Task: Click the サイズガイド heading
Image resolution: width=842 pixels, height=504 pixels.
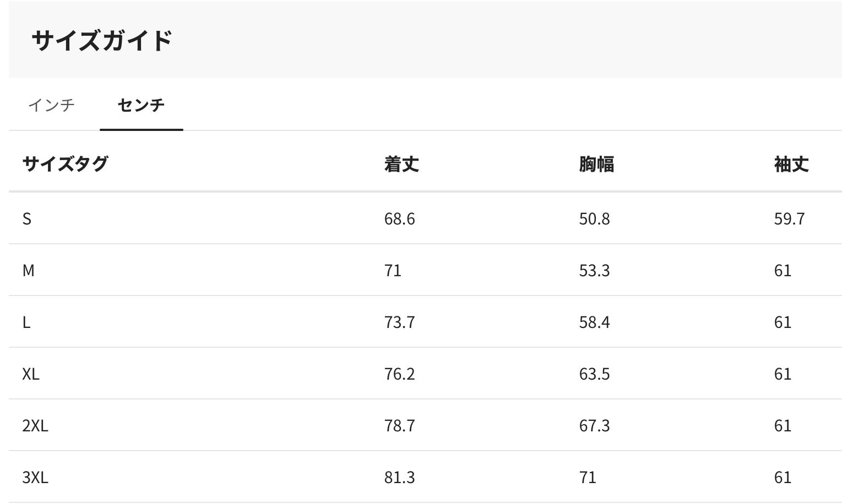Action: coord(102,41)
